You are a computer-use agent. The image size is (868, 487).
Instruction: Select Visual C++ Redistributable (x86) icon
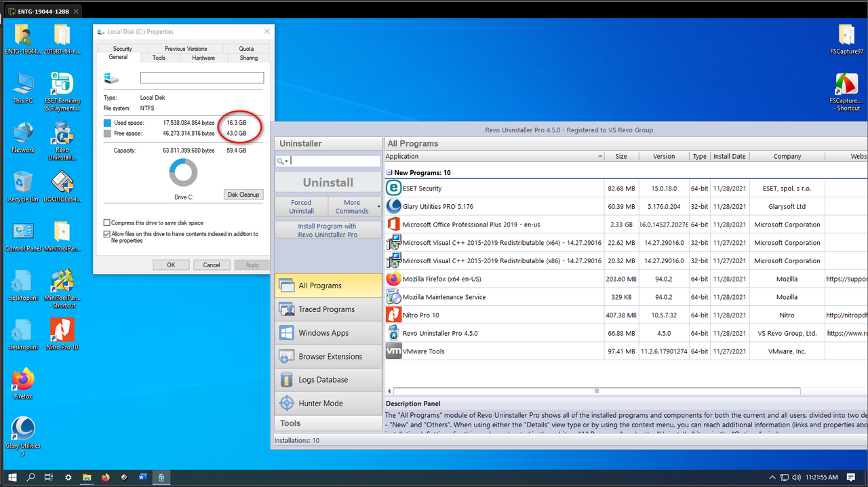(x=393, y=260)
